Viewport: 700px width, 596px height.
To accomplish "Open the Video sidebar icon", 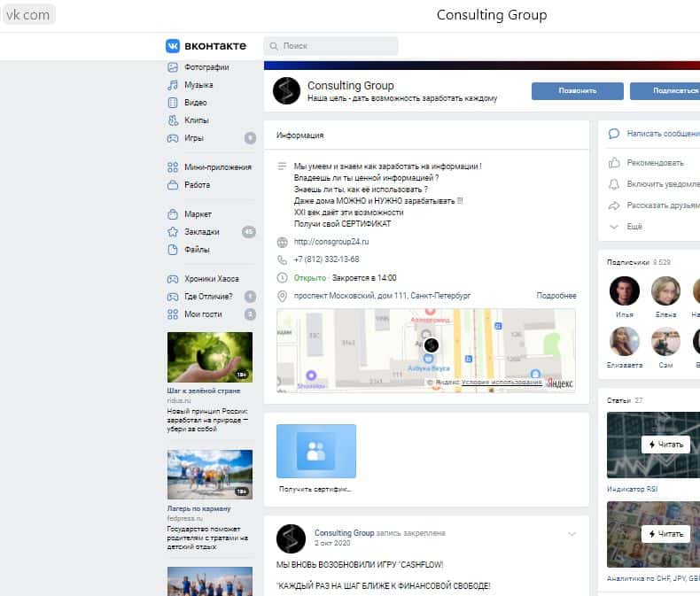I will click(x=173, y=103).
